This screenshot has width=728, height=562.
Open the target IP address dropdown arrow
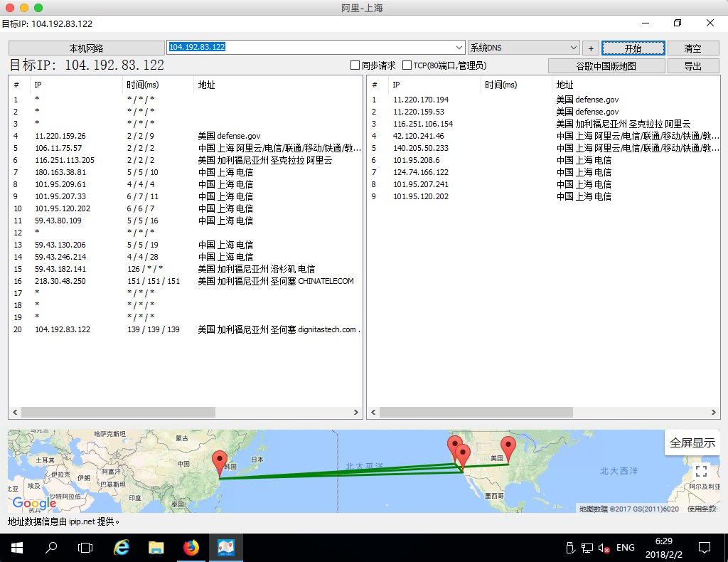(459, 48)
